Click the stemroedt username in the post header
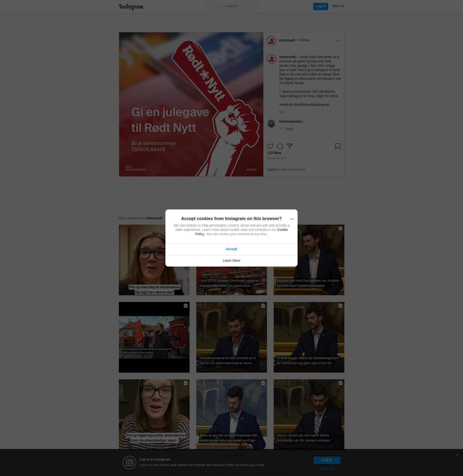 coord(287,40)
